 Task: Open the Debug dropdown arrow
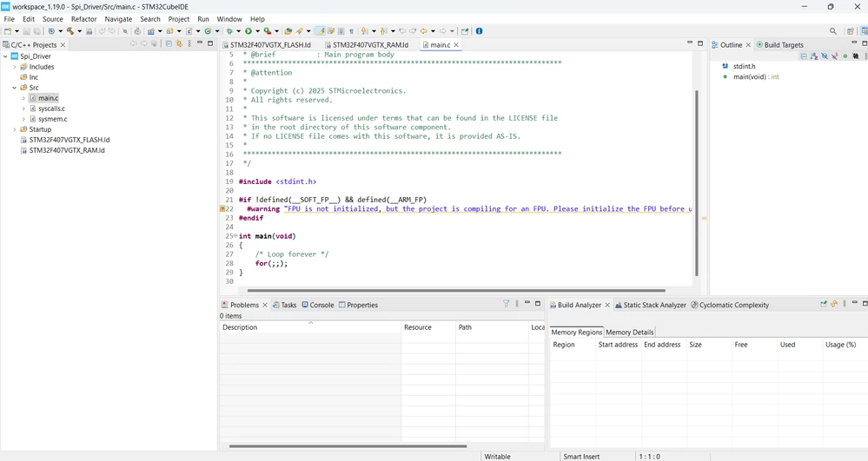click(x=238, y=31)
